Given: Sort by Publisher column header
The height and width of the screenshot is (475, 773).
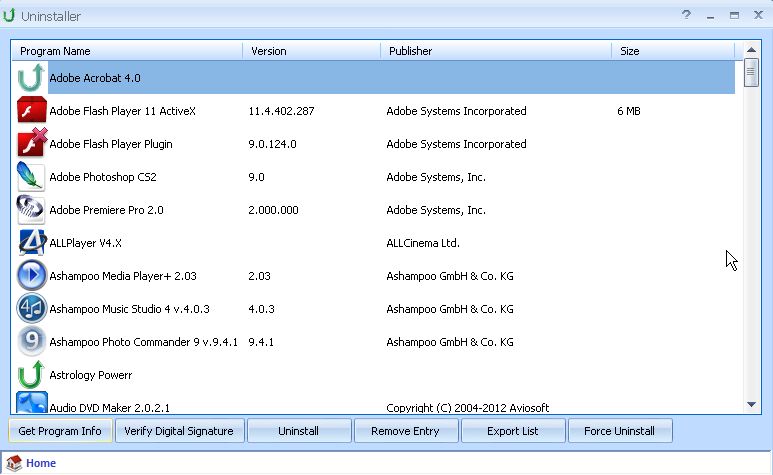Looking at the screenshot, I should 496,51.
